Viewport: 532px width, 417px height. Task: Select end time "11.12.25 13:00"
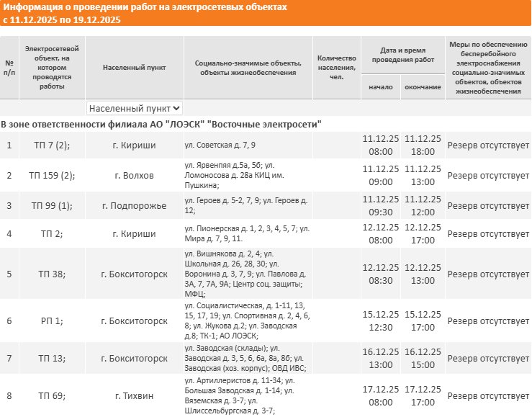[x=423, y=176]
